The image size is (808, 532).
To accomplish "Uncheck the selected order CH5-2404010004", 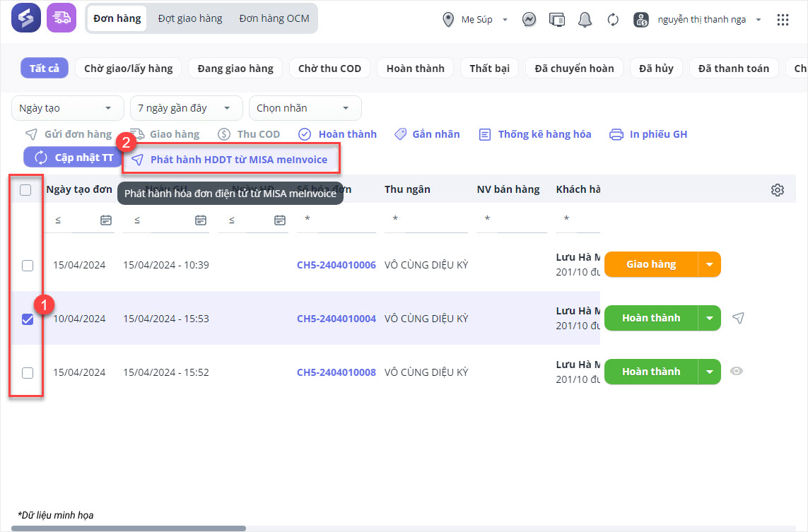I will click(28, 319).
